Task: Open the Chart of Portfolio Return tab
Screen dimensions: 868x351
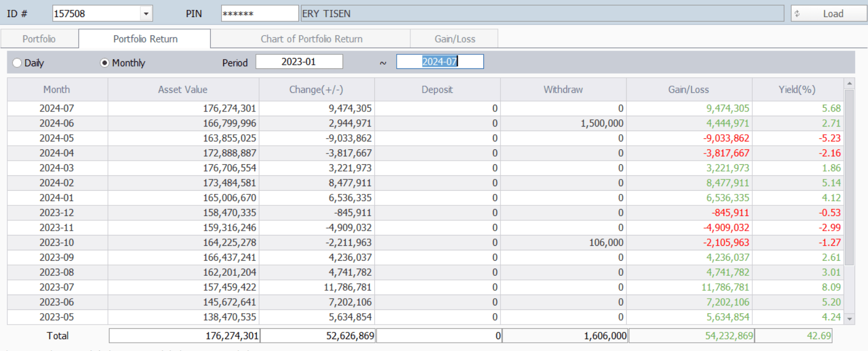Action: pos(311,39)
